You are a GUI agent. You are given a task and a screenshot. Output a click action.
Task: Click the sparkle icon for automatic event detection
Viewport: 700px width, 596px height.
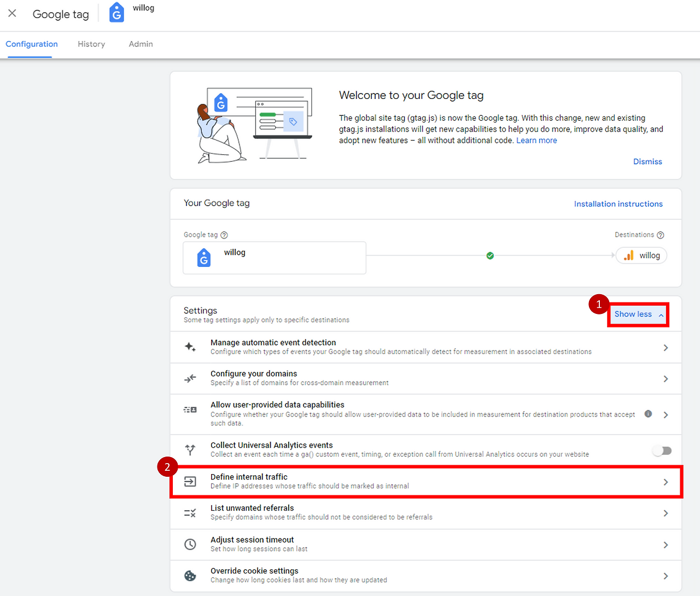[190, 347]
